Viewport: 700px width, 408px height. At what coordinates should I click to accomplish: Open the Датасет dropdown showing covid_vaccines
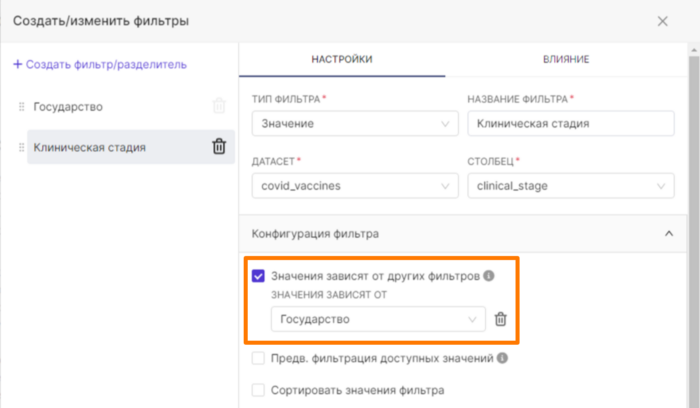click(355, 186)
